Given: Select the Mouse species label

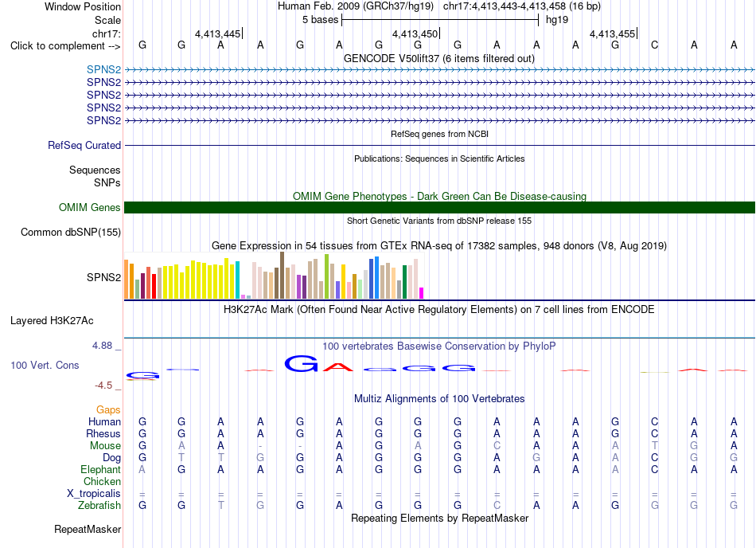Looking at the screenshot, I should (x=105, y=446).
